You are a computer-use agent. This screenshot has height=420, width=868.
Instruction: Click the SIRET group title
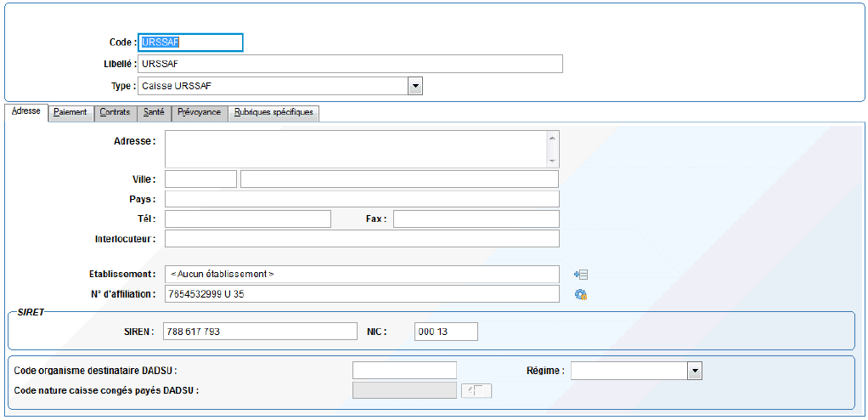pos(31,313)
